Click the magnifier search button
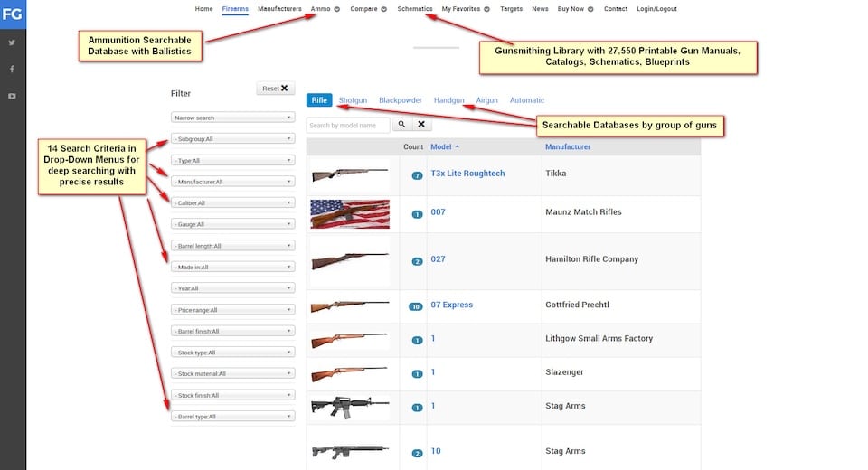Screen dimensions: 868x470 (x=401, y=125)
